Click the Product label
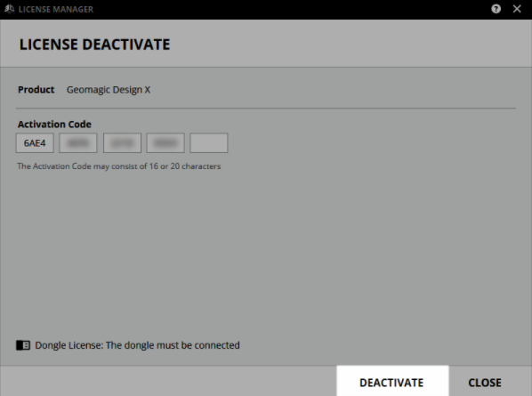This screenshot has height=396, width=532. pyautogui.click(x=36, y=90)
